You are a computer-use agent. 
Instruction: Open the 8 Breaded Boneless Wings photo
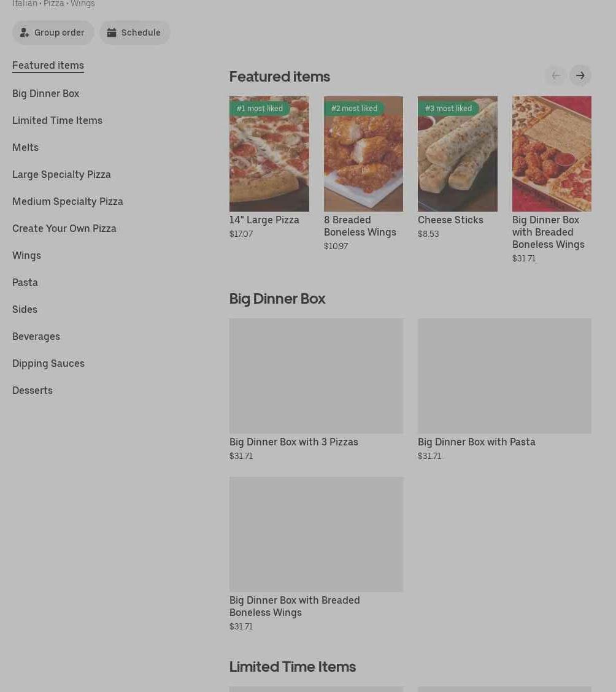363,153
